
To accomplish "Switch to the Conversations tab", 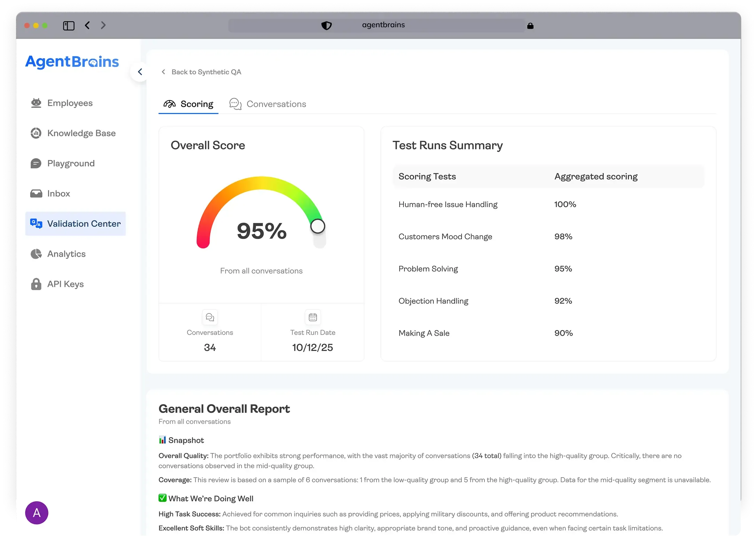I will 268,104.
